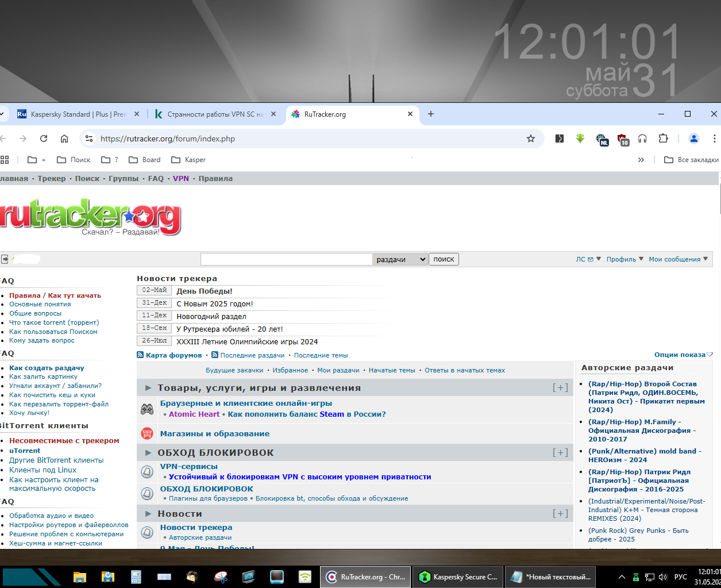Open the green Wi-Fi app in taskbar

(x=305, y=577)
